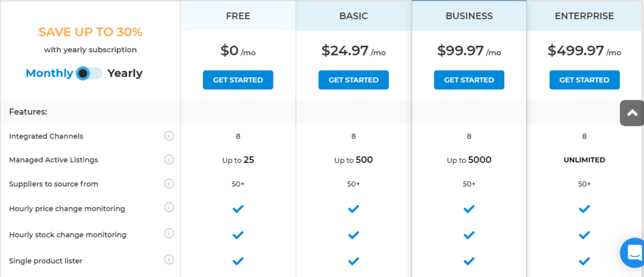Select the Monthly billing label
The image size is (644, 277).
click(49, 74)
